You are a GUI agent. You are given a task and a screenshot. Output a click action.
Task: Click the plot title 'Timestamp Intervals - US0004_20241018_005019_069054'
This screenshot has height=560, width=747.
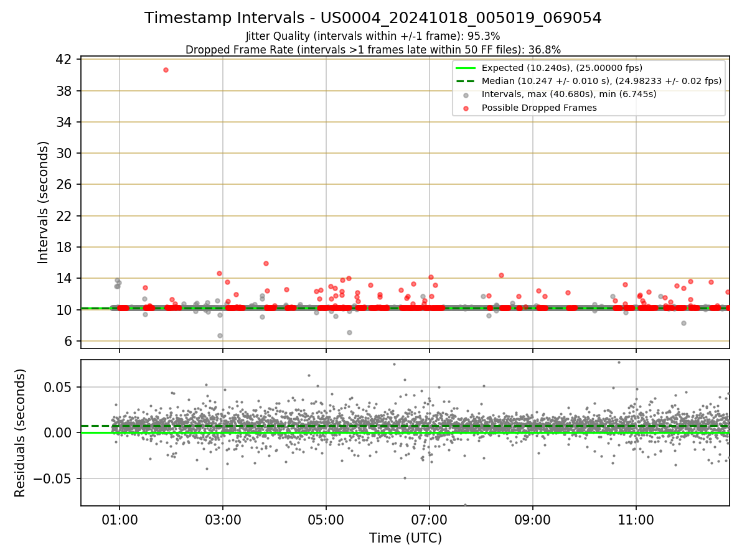[373, 18]
